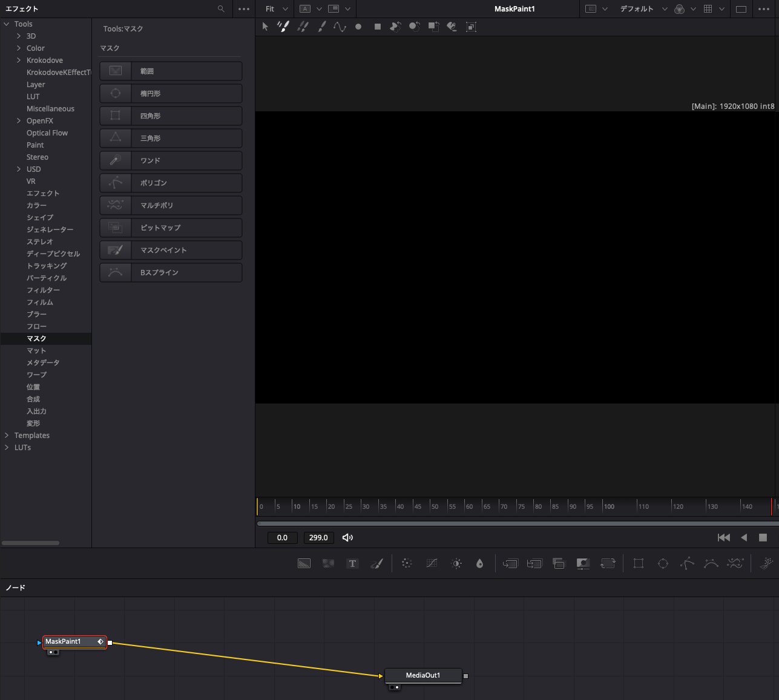Open the effects search magnifier
Image resolution: width=779 pixels, height=700 pixels.
(x=221, y=8)
